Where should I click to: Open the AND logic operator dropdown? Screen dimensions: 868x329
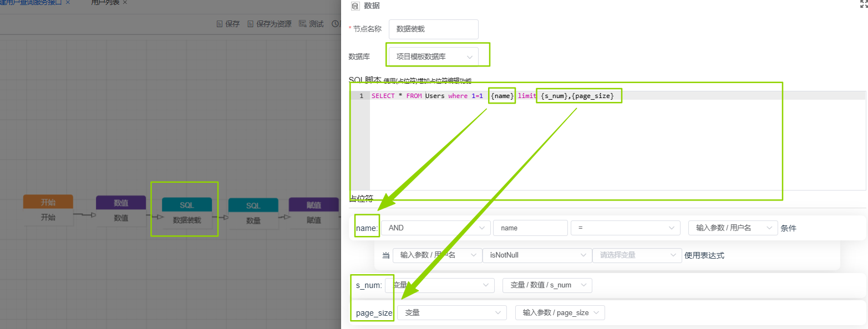pos(436,228)
